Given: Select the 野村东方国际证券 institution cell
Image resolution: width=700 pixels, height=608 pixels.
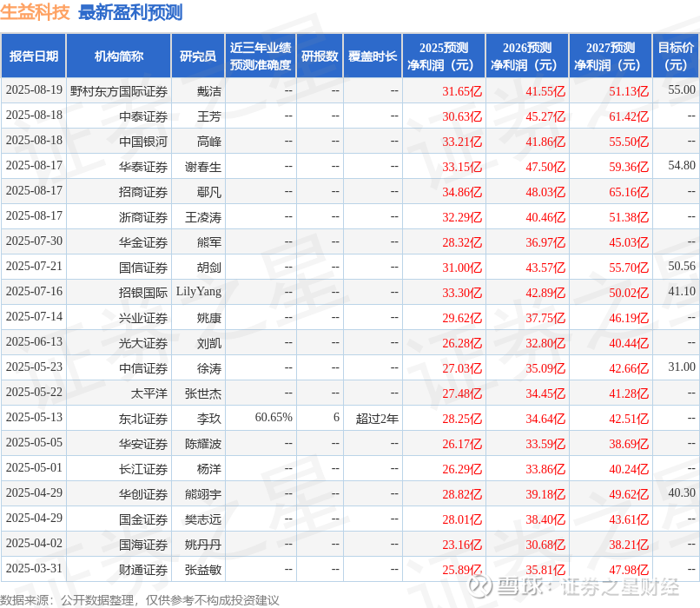Looking at the screenshot, I should [x=119, y=91].
